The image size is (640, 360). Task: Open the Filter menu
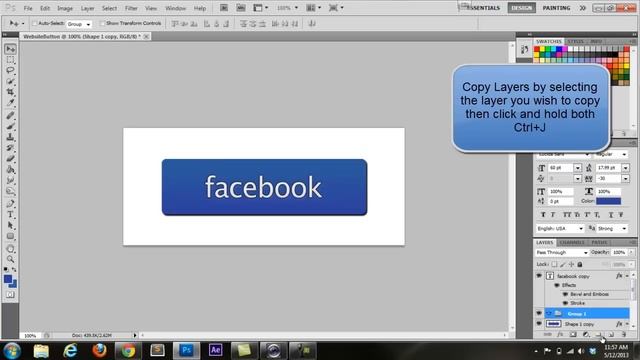(x=131, y=8)
